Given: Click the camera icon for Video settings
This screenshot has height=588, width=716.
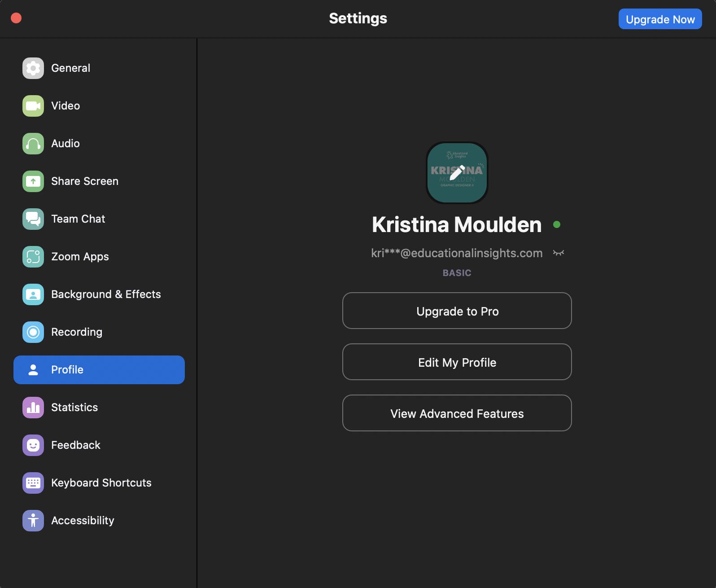Looking at the screenshot, I should tap(33, 106).
